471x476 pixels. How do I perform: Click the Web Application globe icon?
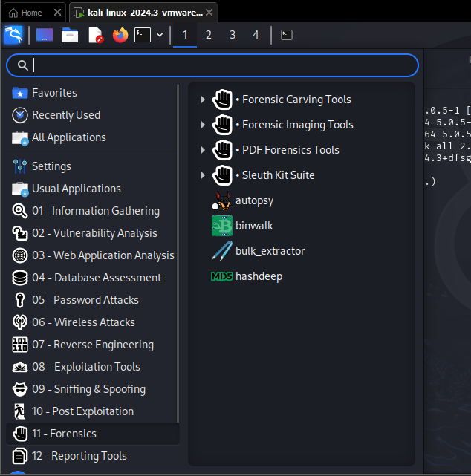(x=20, y=255)
